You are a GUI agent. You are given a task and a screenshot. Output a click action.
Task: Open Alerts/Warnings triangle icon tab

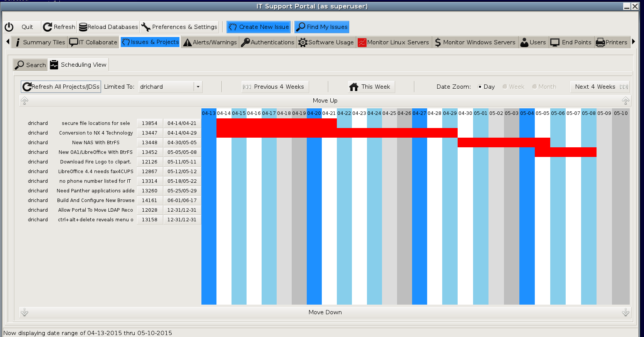188,42
